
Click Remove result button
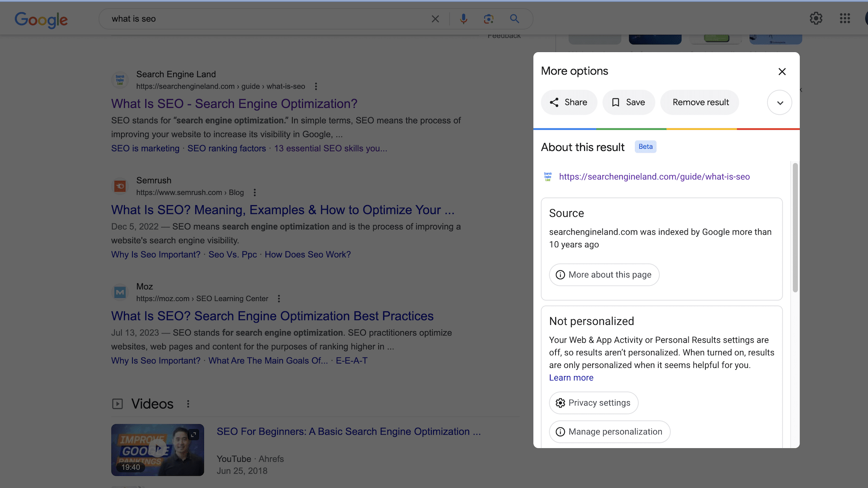[700, 103]
